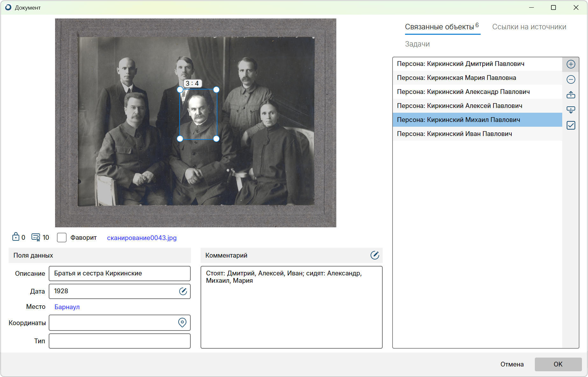Select Киркинская Мария Павловна row
Screen dimensions: 588x377
click(477, 78)
